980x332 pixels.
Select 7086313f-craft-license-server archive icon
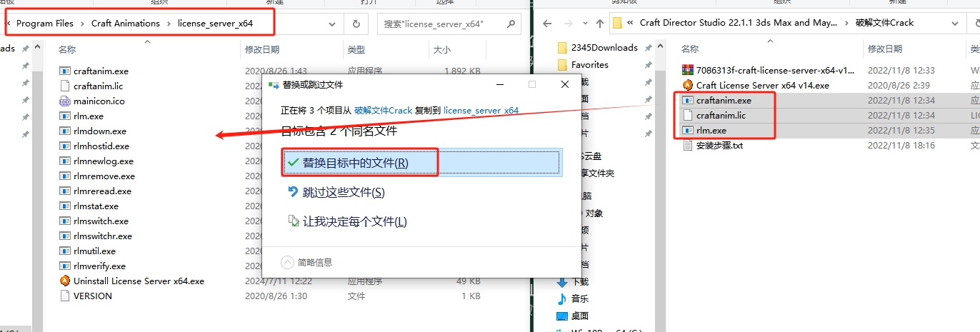click(688, 70)
